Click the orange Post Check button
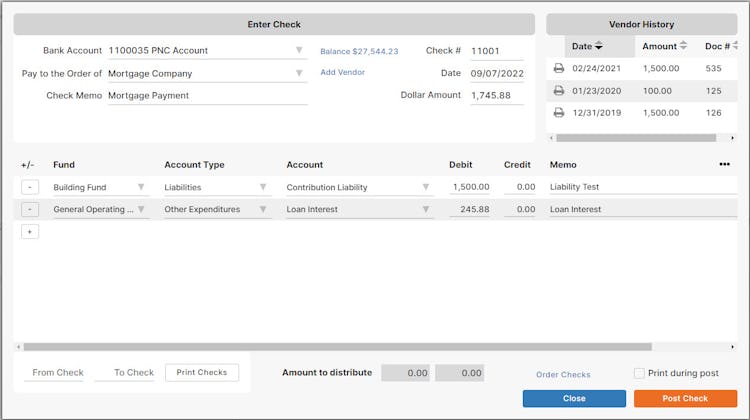The image size is (750, 420). pyautogui.click(x=685, y=398)
